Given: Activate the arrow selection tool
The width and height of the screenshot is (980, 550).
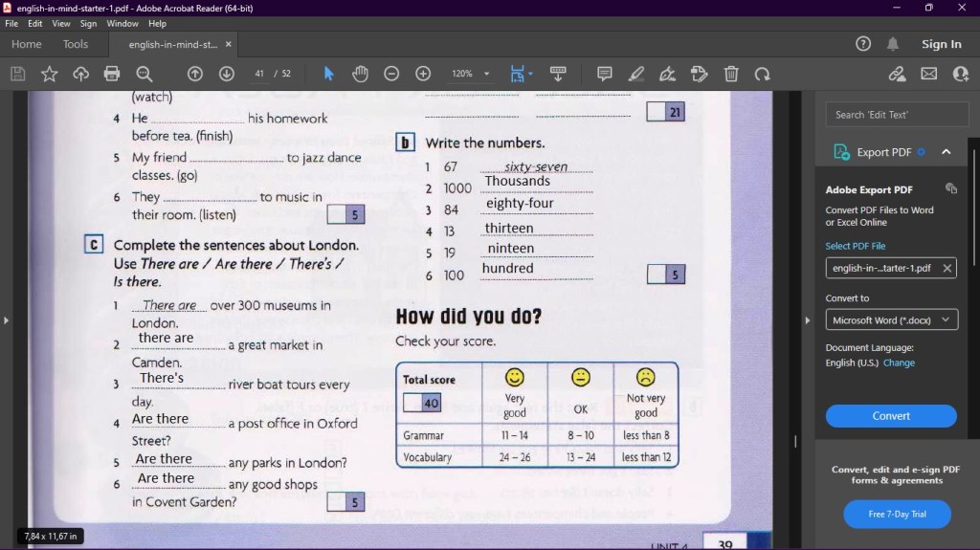Looking at the screenshot, I should click(x=328, y=74).
